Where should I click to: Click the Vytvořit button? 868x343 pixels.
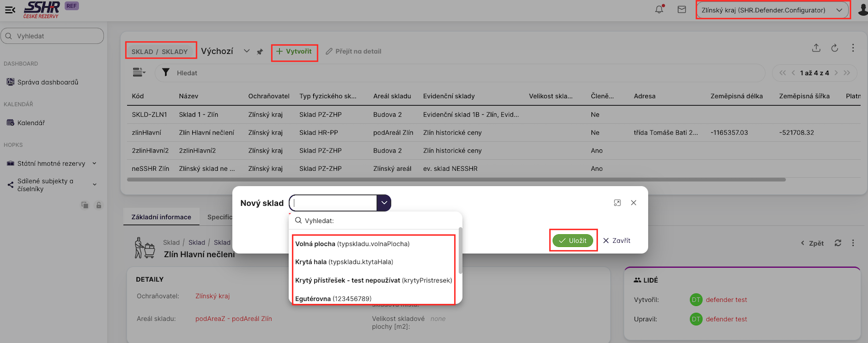[x=294, y=52]
